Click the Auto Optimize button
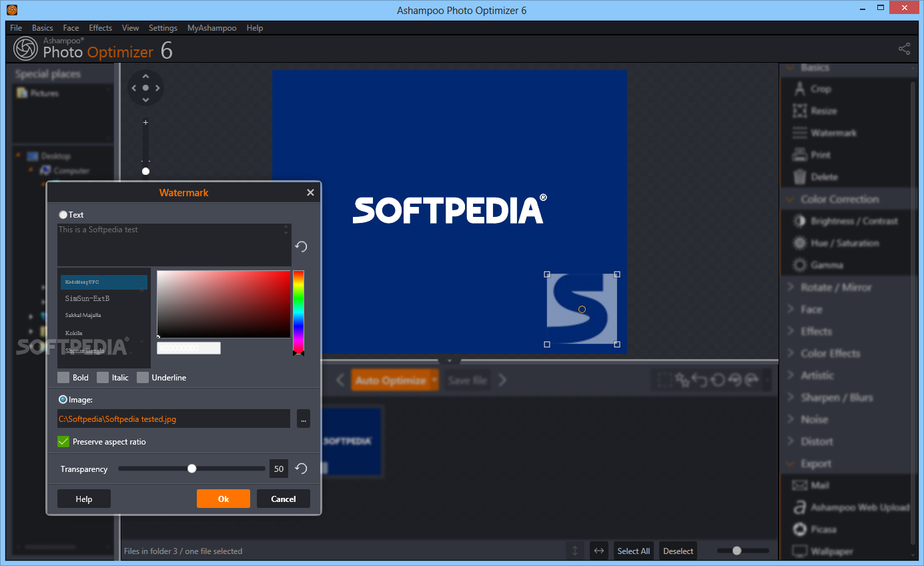 pyautogui.click(x=391, y=380)
